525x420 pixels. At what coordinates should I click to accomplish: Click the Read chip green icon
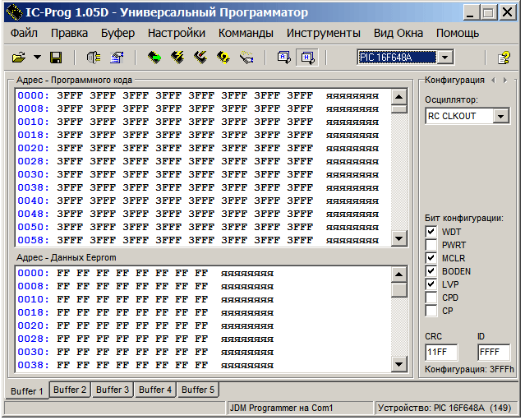point(154,58)
